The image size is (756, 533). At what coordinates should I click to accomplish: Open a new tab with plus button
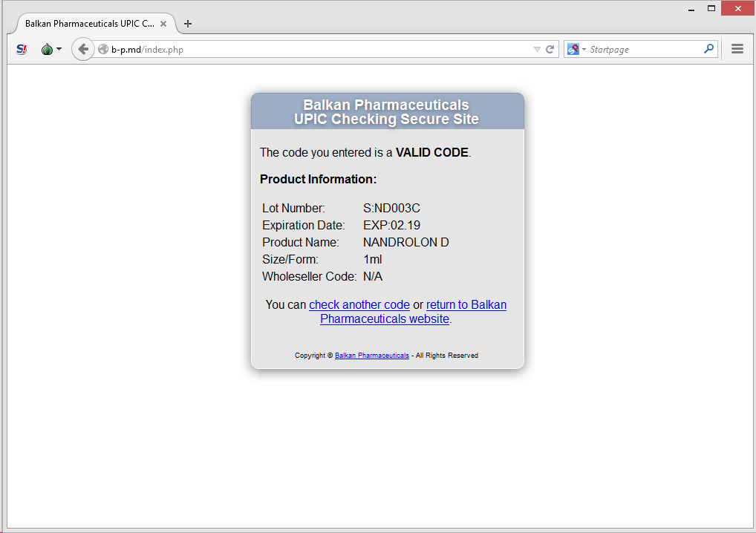188,24
